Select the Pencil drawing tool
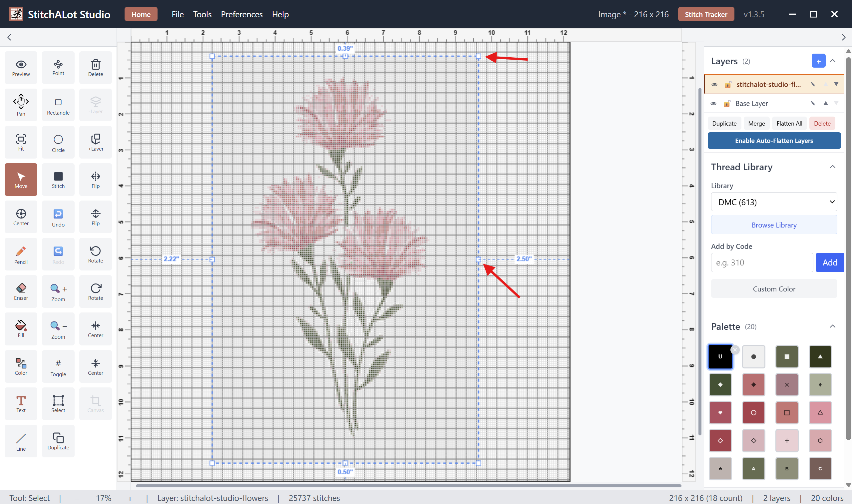The height and width of the screenshot is (504, 852). (x=21, y=255)
